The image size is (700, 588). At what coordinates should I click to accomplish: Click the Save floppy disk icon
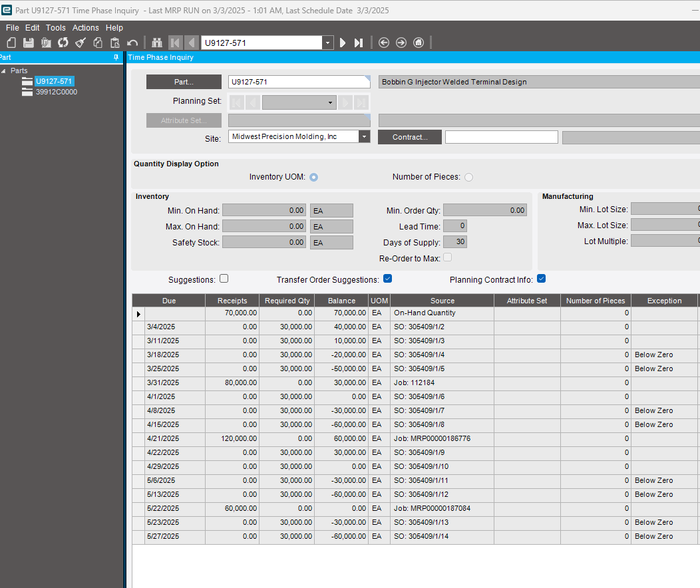click(x=29, y=43)
